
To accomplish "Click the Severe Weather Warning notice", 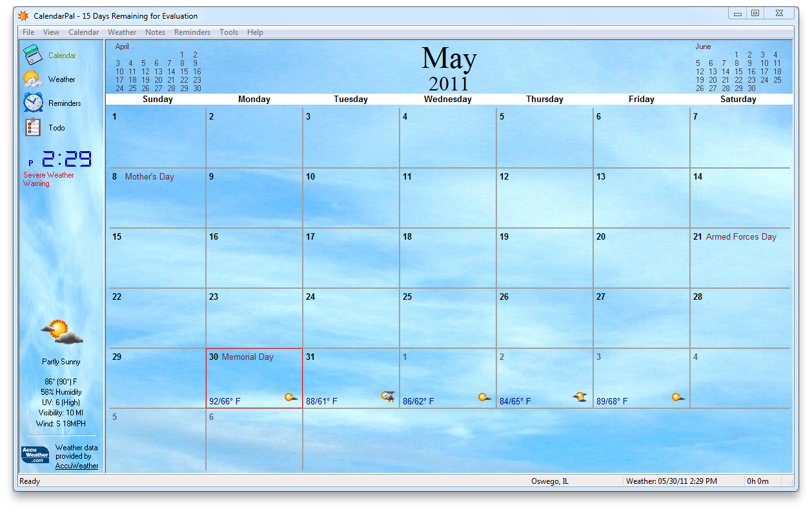I will pyautogui.click(x=48, y=179).
